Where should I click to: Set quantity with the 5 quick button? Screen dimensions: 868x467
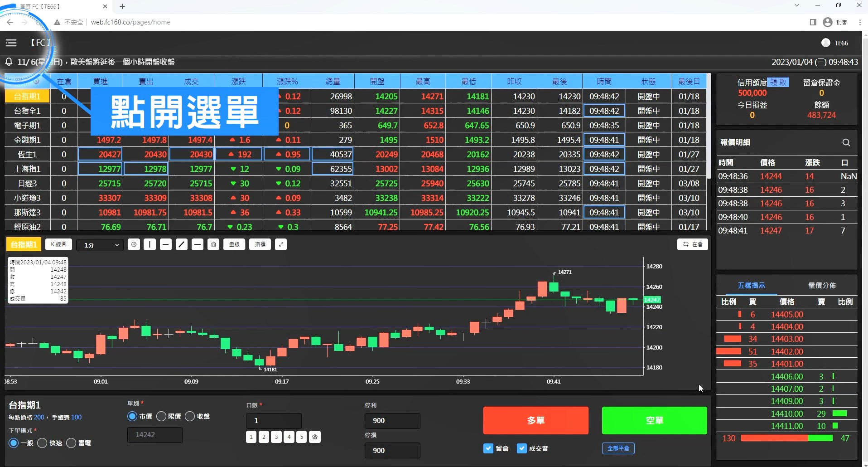point(302,437)
